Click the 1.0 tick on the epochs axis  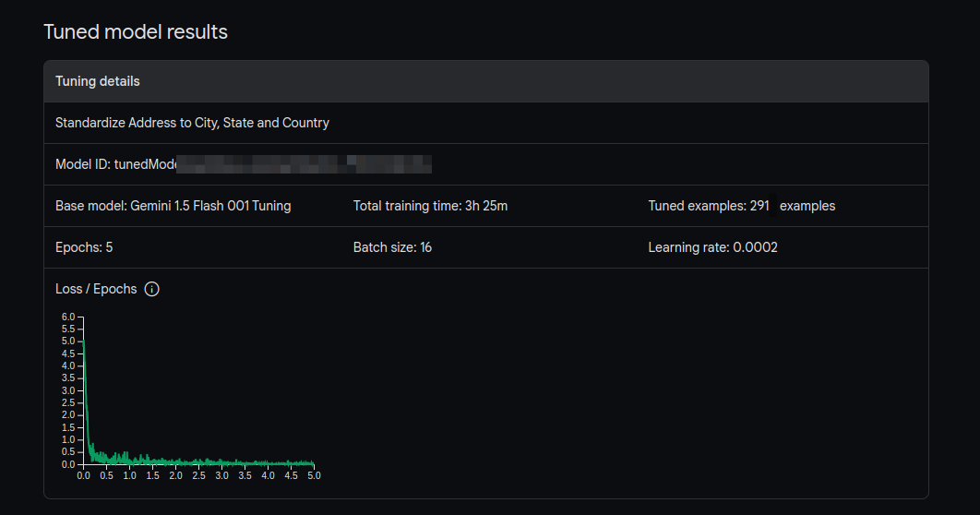129,475
